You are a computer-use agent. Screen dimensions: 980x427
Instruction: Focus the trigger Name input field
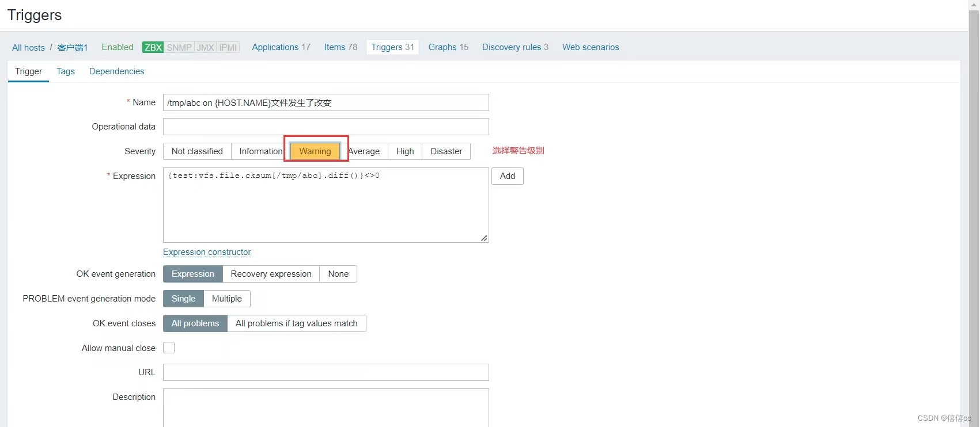[326, 102]
